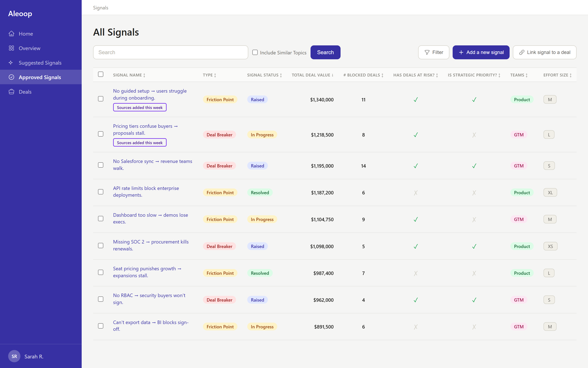This screenshot has width=588, height=368.
Task: Click the chain link icon in Link signal button
Action: point(522,52)
